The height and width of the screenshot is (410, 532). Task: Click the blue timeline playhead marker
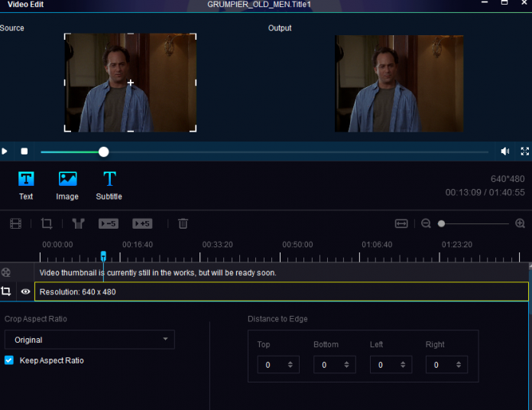[x=103, y=256]
